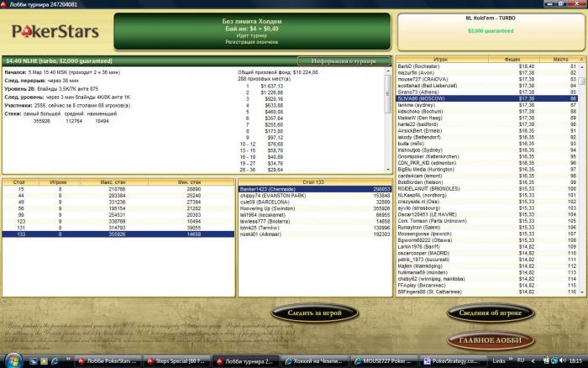Click the "$2,000 guaranteed" green text
This screenshot has width=588, height=368.
(x=491, y=31)
